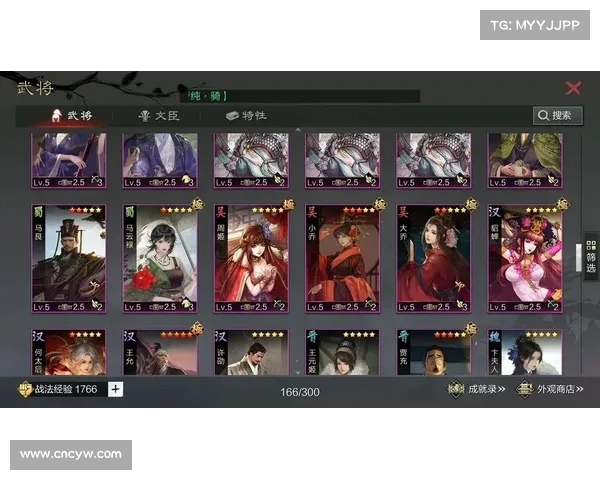Click the 蜀 faction mark on 马良 card
The height and width of the screenshot is (480, 600).
point(39,212)
